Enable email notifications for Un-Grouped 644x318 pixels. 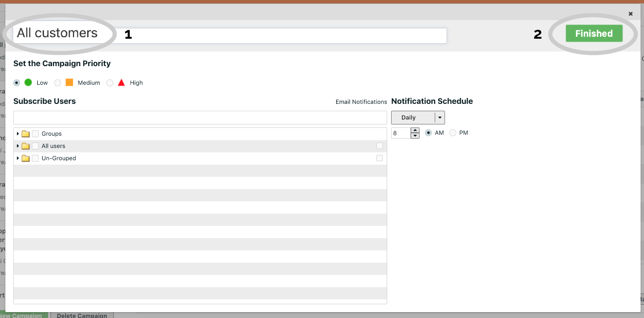click(x=379, y=158)
